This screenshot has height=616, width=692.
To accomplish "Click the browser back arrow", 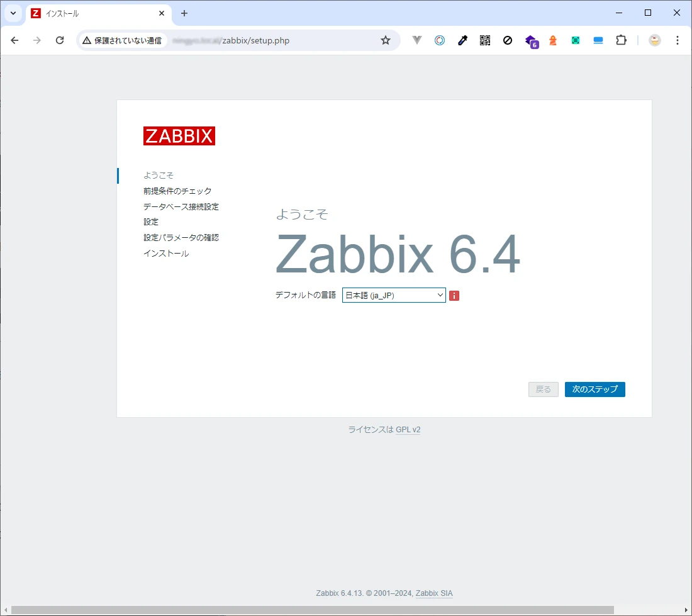I will click(14, 40).
